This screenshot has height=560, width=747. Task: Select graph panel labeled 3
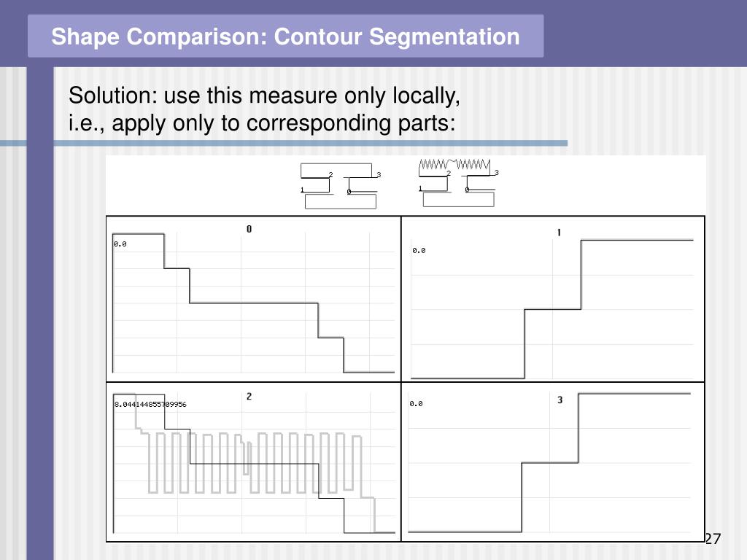coord(553,462)
